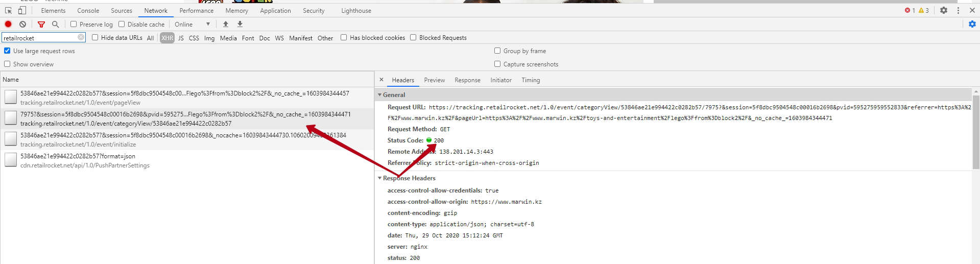Open the Application panel
980x264 pixels.
(x=275, y=11)
